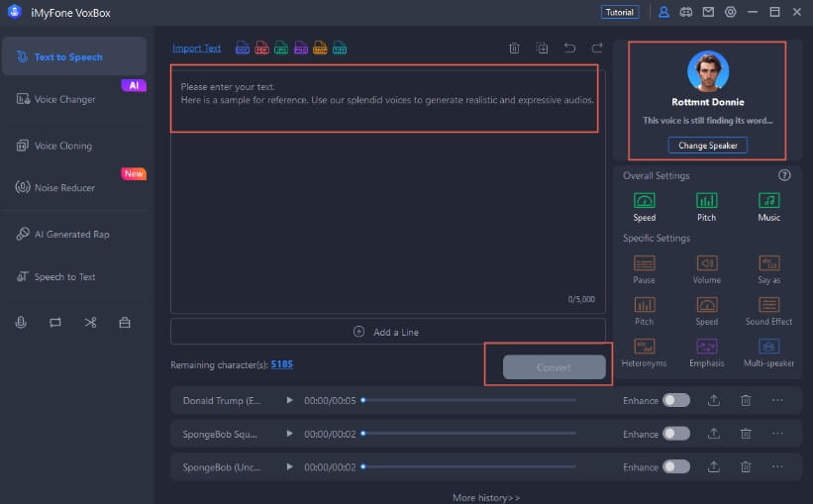
Task: Redo the last edit
Action: click(x=597, y=49)
